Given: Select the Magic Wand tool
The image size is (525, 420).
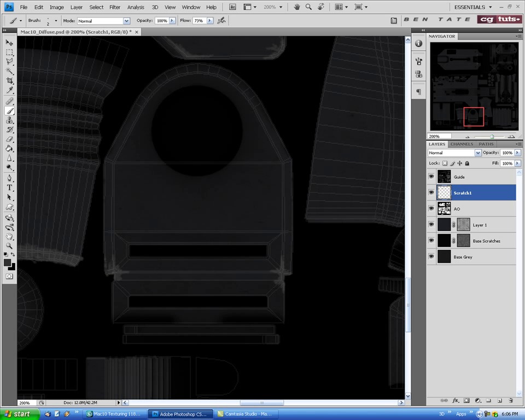Looking at the screenshot, I should (9, 71).
